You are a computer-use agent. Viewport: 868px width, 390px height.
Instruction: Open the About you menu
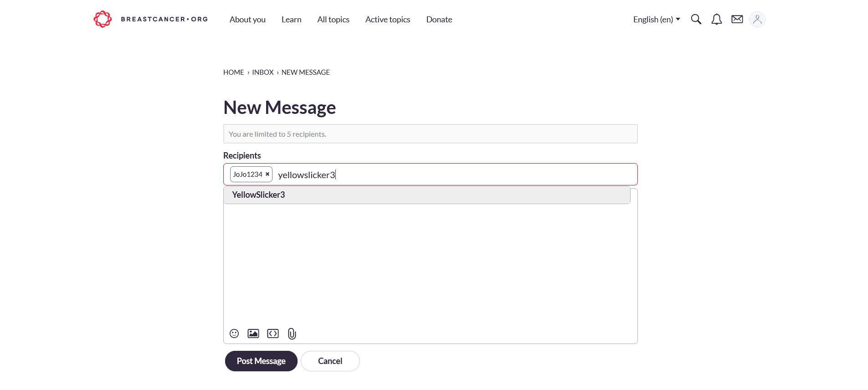pyautogui.click(x=247, y=20)
